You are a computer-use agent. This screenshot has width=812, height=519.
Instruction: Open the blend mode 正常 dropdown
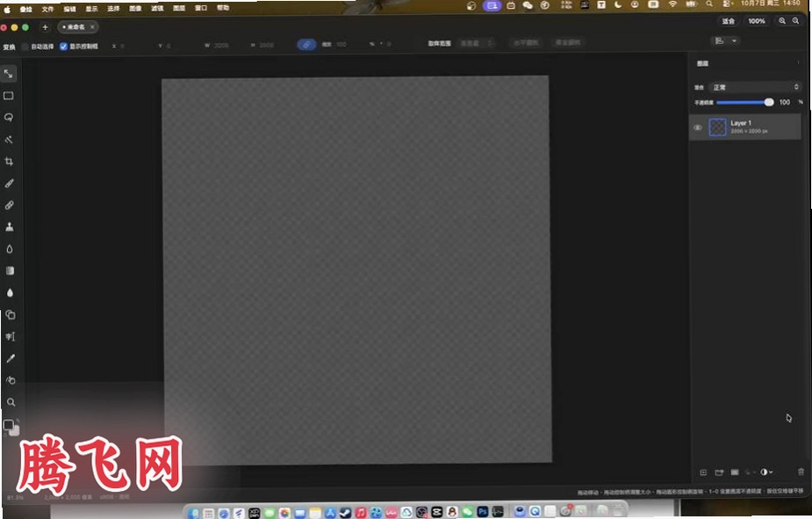tap(755, 87)
